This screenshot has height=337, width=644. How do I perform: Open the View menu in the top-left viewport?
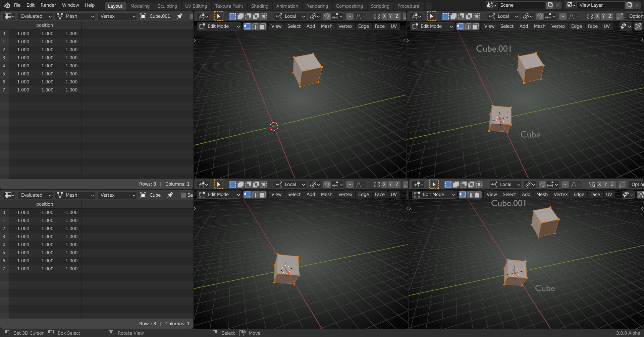click(x=276, y=26)
